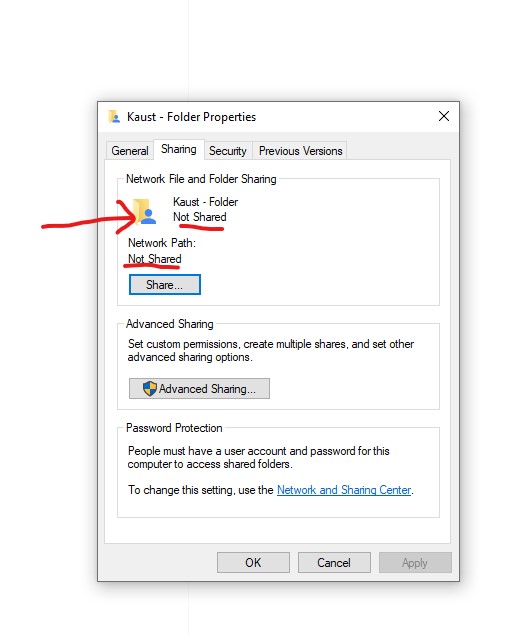Click the Network Path Not Shared text
This screenshot has width=520, height=636.
coord(155,259)
